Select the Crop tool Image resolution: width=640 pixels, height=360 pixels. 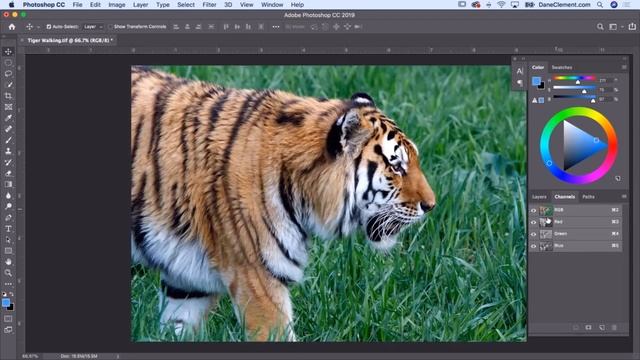tap(8, 96)
